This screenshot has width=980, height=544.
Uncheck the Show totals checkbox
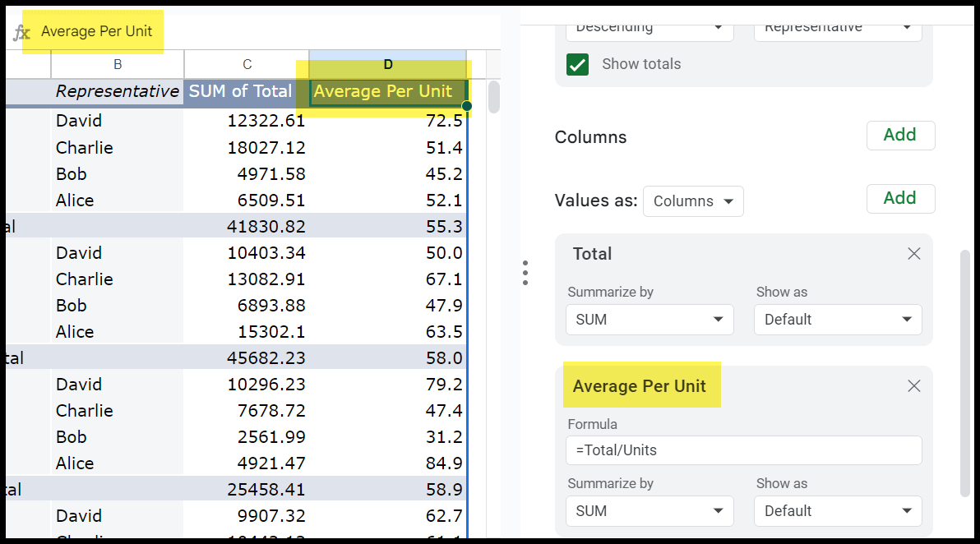click(x=577, y=64)
